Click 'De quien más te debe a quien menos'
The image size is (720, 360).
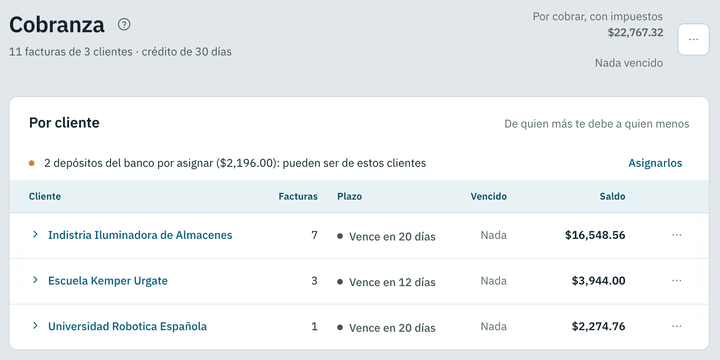coord(596,124)
